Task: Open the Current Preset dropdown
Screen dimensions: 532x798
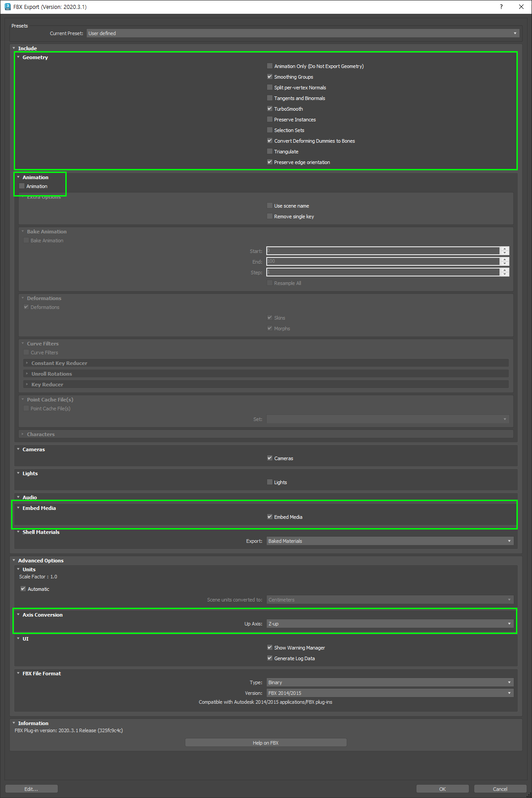Action: tap(303, 33)
